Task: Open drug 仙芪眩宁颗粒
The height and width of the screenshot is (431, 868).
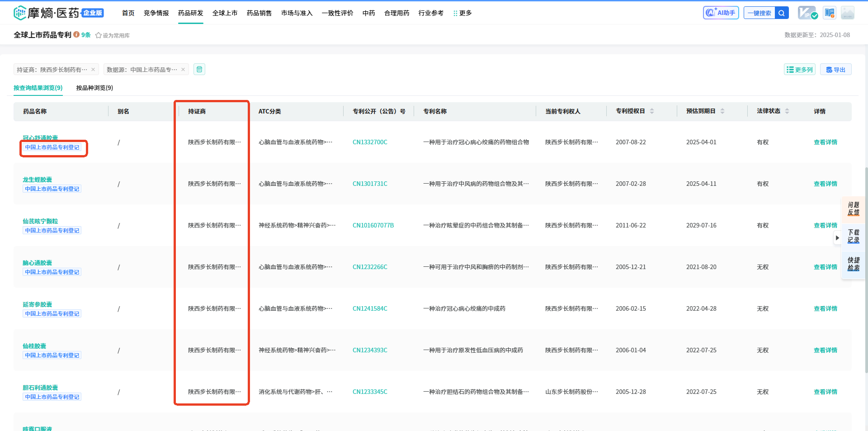Action: click(40, 221)
